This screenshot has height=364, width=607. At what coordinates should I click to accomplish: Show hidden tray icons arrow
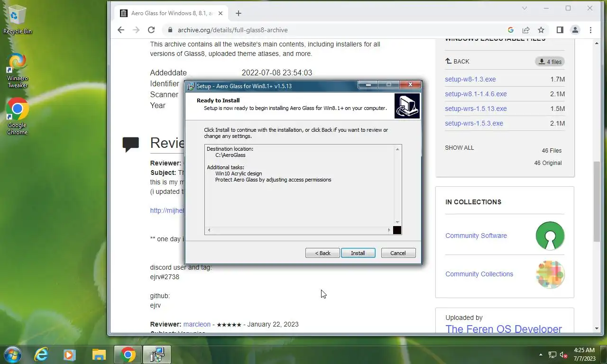pyautogui.click(x=541, y=355)
